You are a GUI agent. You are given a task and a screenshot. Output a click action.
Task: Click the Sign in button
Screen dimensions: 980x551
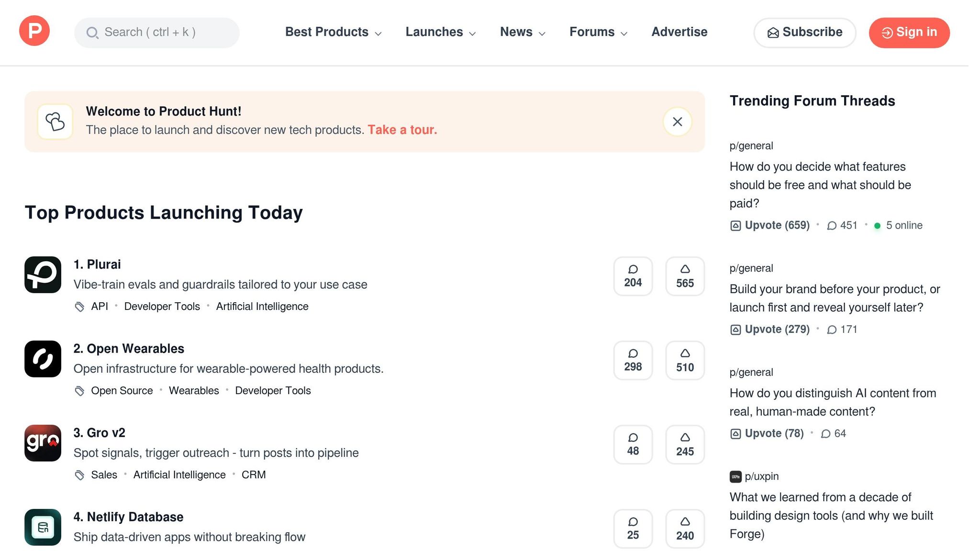tap(909, 32)
